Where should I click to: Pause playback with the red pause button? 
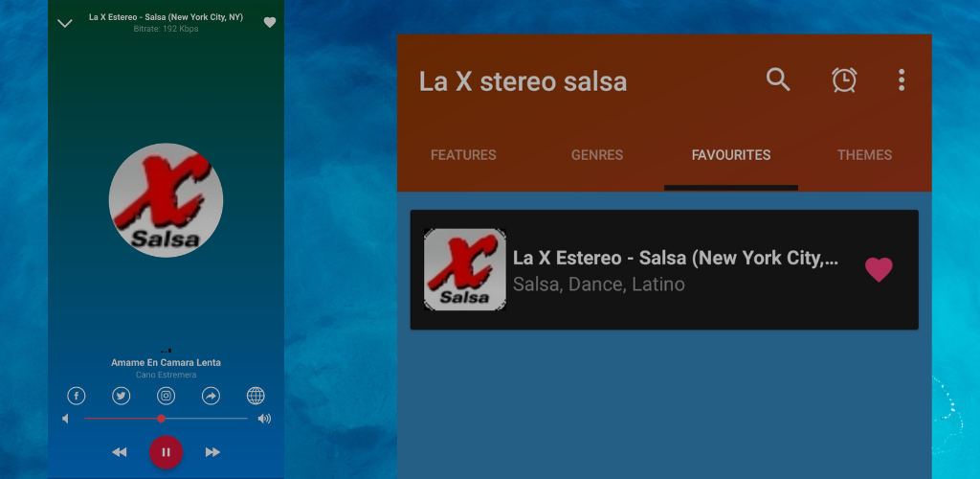pos(166,452)
